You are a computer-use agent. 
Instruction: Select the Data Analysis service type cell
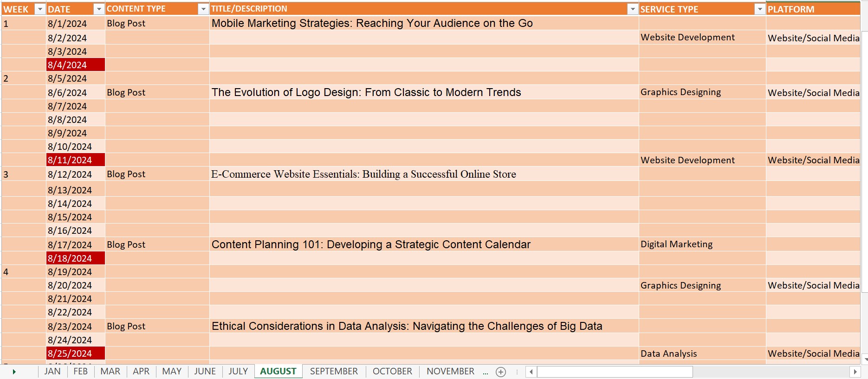tap(702, 353)
